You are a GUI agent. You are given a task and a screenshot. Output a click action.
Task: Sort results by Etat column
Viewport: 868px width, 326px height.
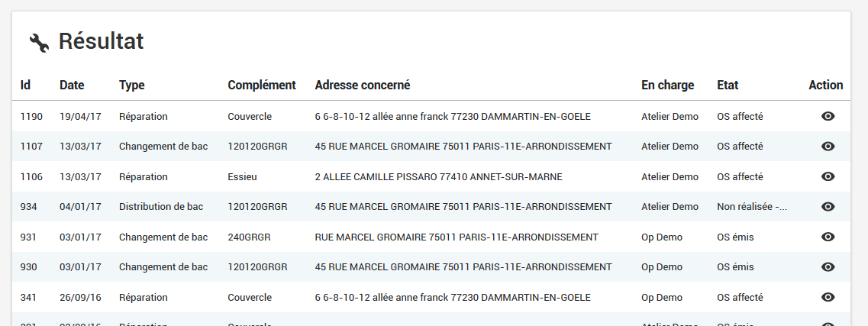[728, 86]
